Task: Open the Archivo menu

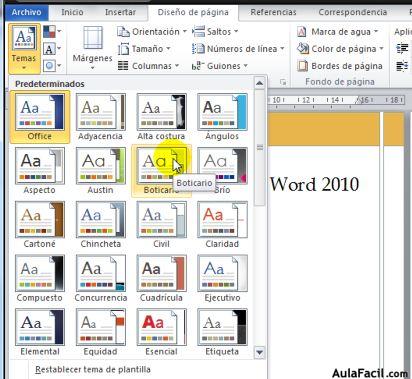Action: click(27, 12)
